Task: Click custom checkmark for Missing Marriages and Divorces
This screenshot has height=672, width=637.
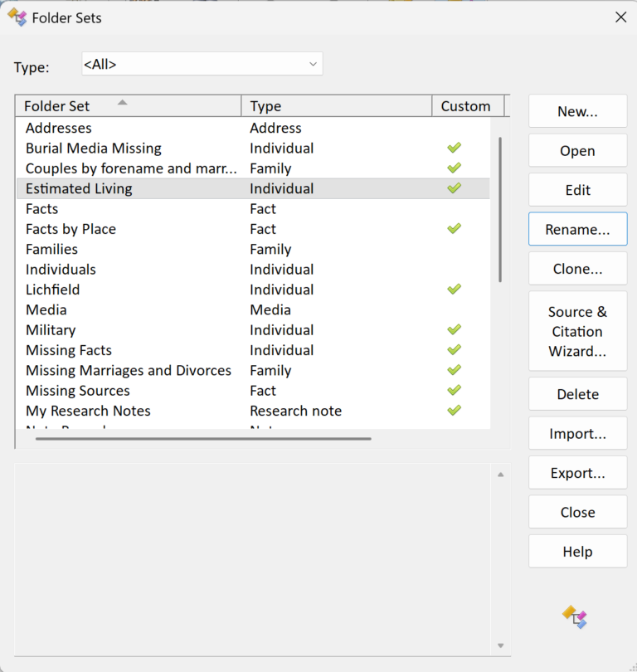Action: pos(454,370)
